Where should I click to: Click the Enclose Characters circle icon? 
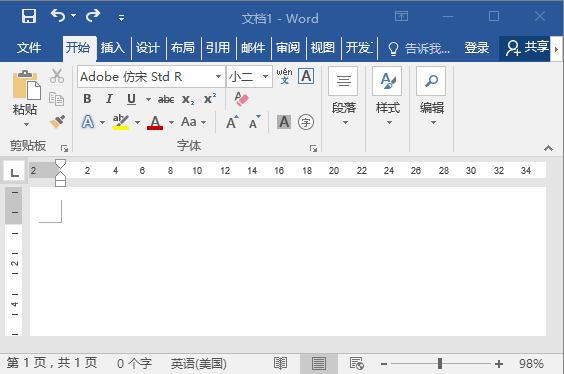(x=306, y=122)
